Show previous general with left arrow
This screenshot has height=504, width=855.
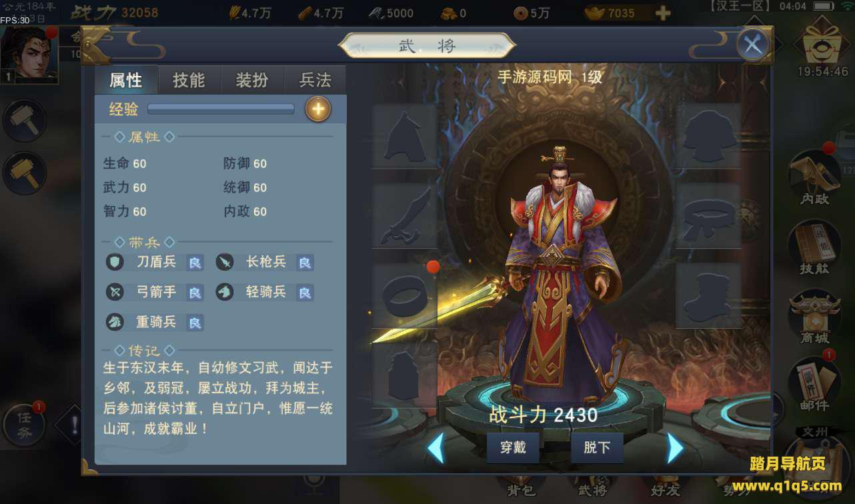click(436, 448)
